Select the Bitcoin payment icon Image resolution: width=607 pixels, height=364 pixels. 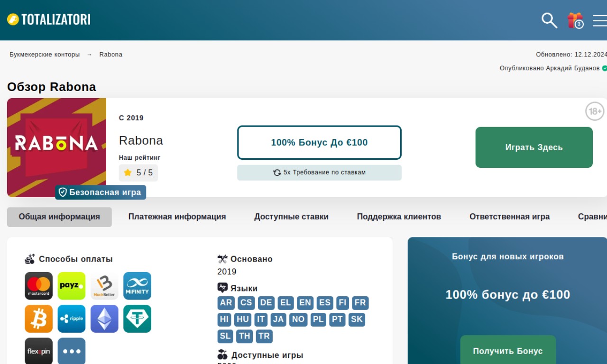click(39, 318)
